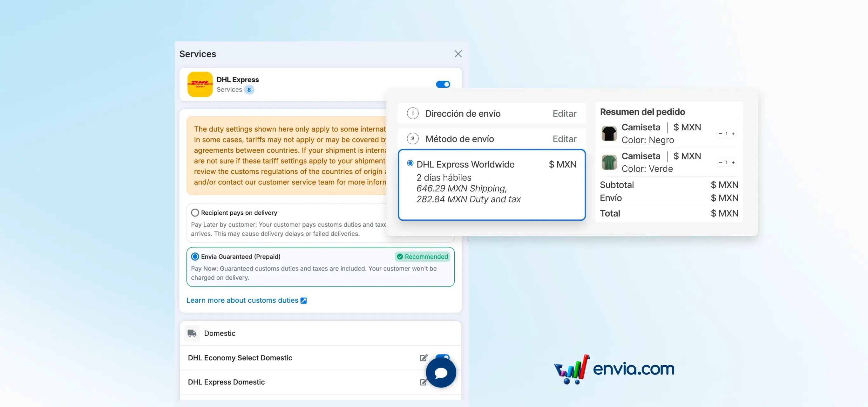Viewport: 868px width, 407px height.
Task: Click the Domestic truck icon
Action: click(x=192, y=333)
